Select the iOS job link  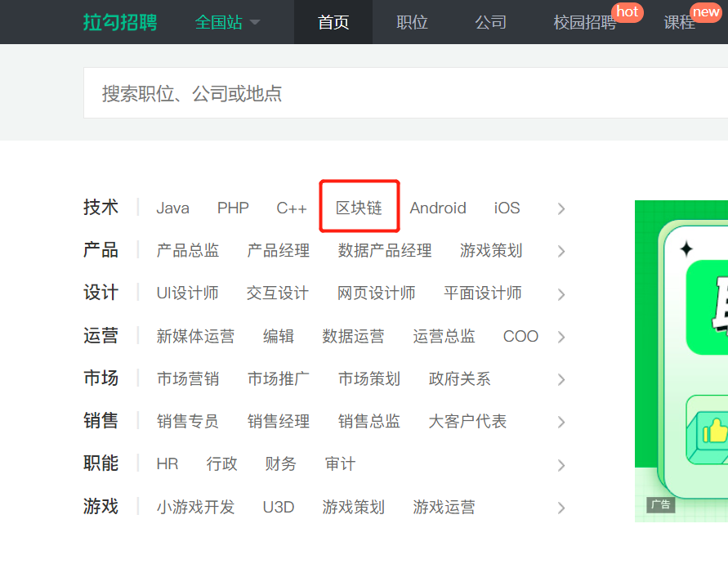click(x=507, y=208)
